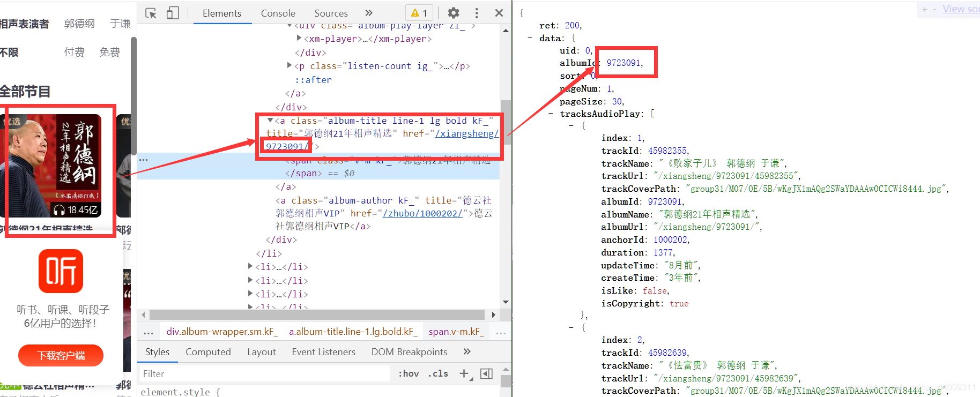Screen dimensions: 980x397
Task: Select the 郭德纲 performer filter
Action: (79, 24)
